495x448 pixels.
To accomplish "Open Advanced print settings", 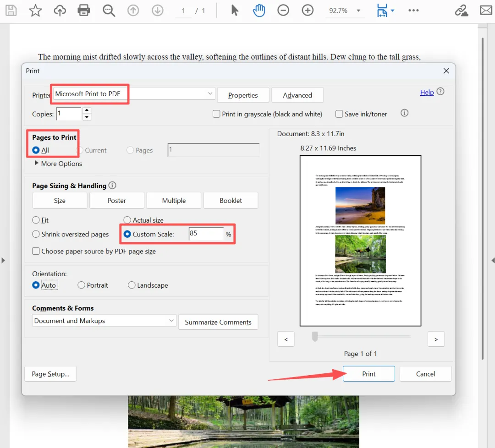I will 297,95.
